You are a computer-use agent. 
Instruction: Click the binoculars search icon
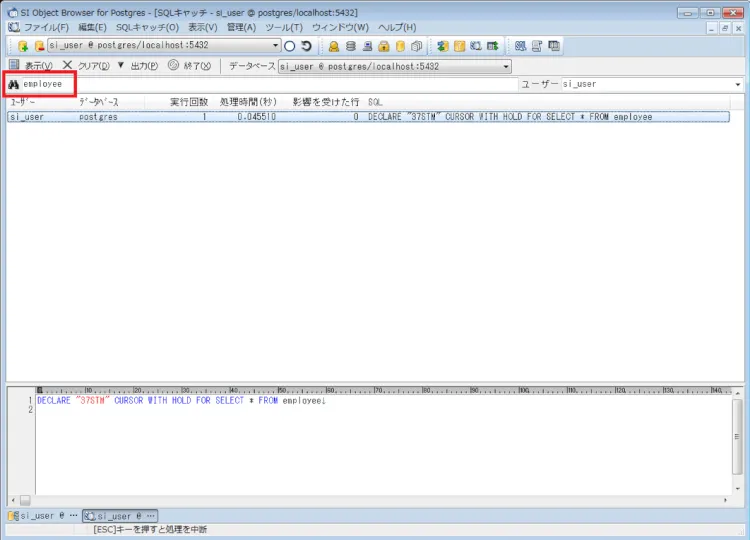click(13, 84)
